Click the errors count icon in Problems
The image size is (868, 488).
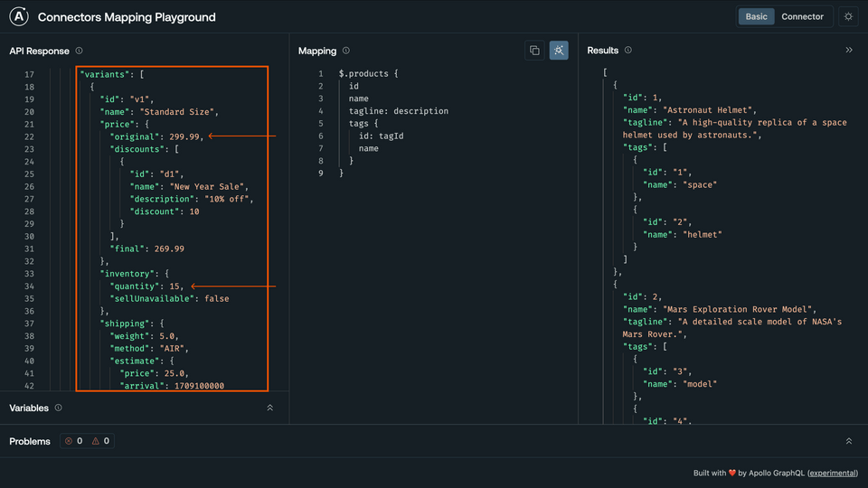(x=69, y=441)
